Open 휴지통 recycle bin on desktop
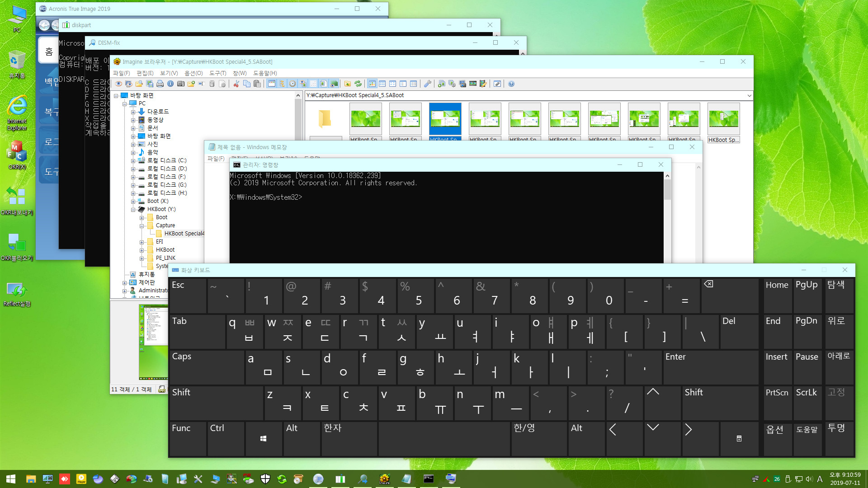The image size is (868, 488). pos(17,64)
